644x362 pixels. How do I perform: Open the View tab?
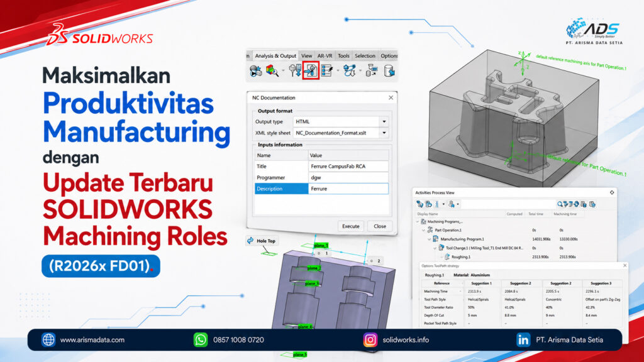point(306,56)
